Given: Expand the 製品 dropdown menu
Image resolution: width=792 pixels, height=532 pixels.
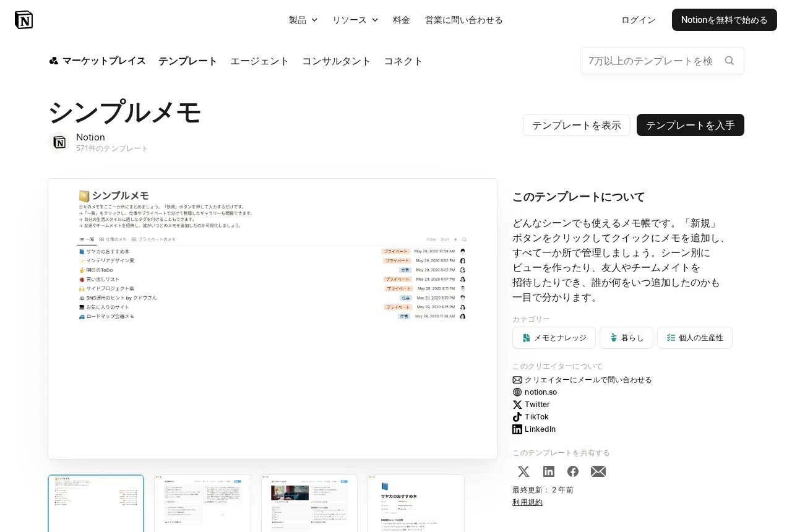Looking at the screenshot, I should [x=303, y=20].
